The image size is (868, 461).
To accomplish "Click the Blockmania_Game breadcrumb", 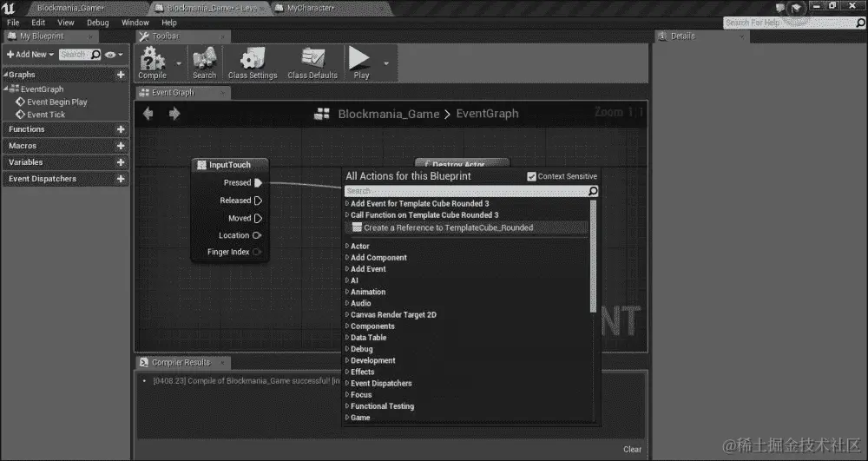I will coord(388,114).
